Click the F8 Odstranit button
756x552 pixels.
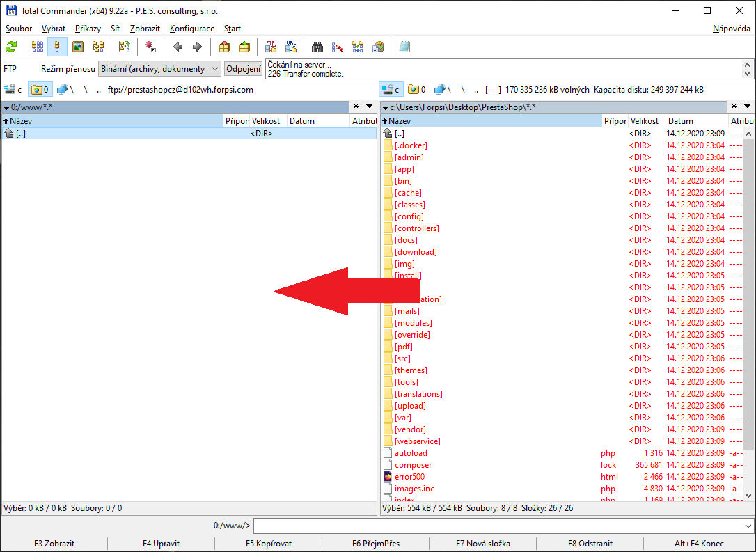click(x=590, y=544)
